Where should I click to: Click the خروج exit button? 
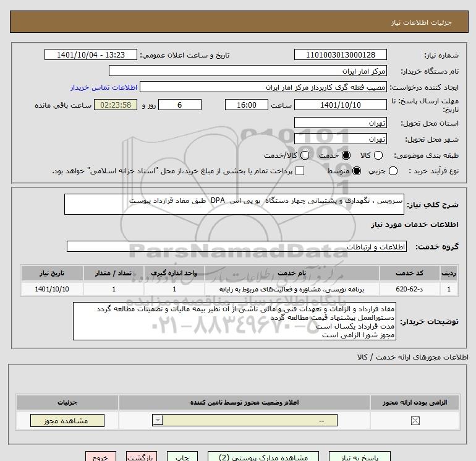(x=101, y=457)
